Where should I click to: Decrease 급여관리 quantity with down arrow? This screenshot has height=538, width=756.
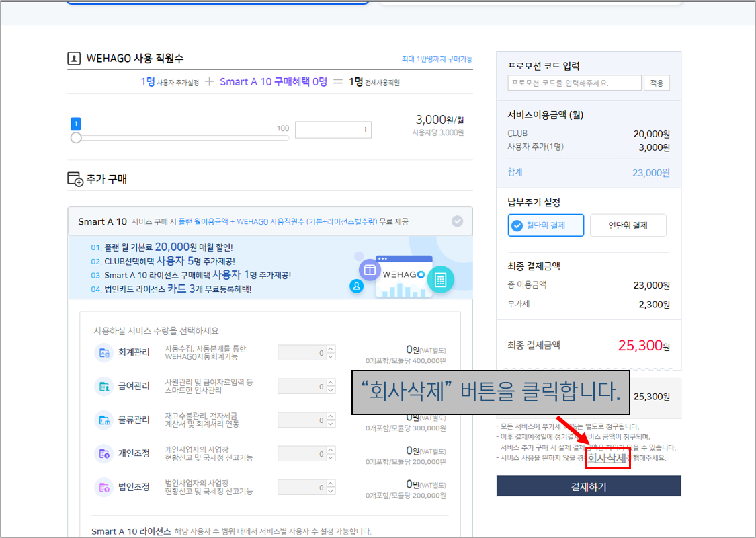coord(331,390)
